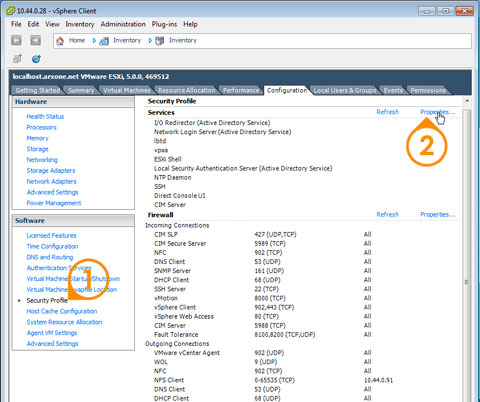Switch to the Virtual Machines tab
The width and height of the screenshot is (480, 402).
[x=127, y=90]
